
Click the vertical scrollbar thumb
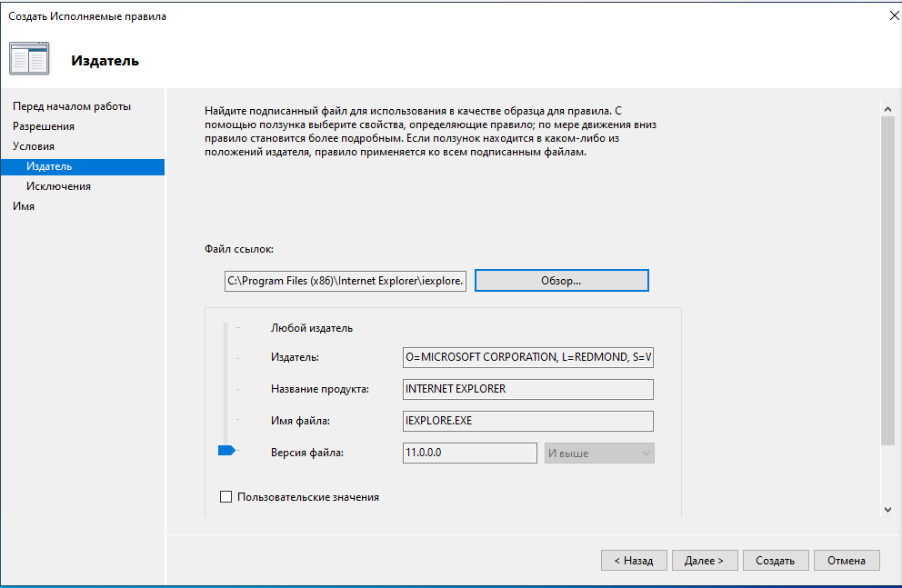click(887, 281)
